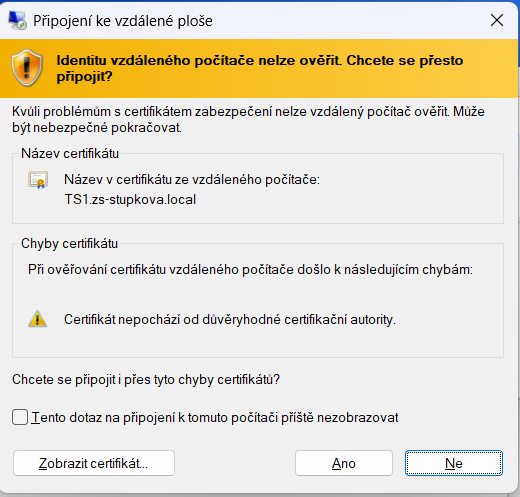Open 'Zobrazit certifikát...' to view certificate
This screenshot has width=520, height=497.
pyautogui.click(x=94, y=463)
